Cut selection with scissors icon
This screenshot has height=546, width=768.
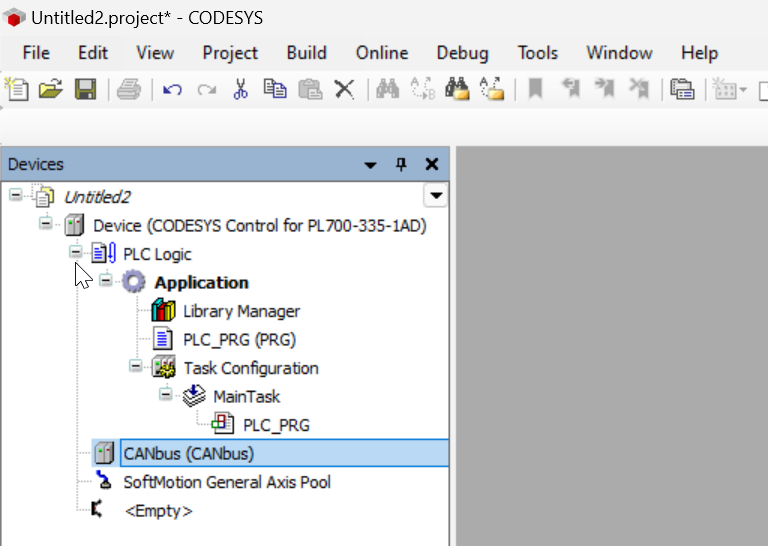pyautogui.click(x=240, y=90)
